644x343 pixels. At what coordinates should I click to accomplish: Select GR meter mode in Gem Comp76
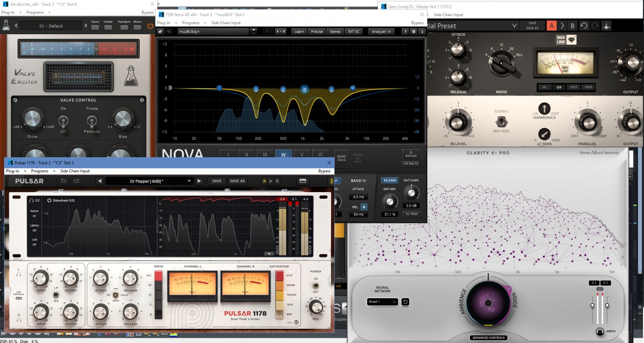pyautogui.click(x=559, y=87)
